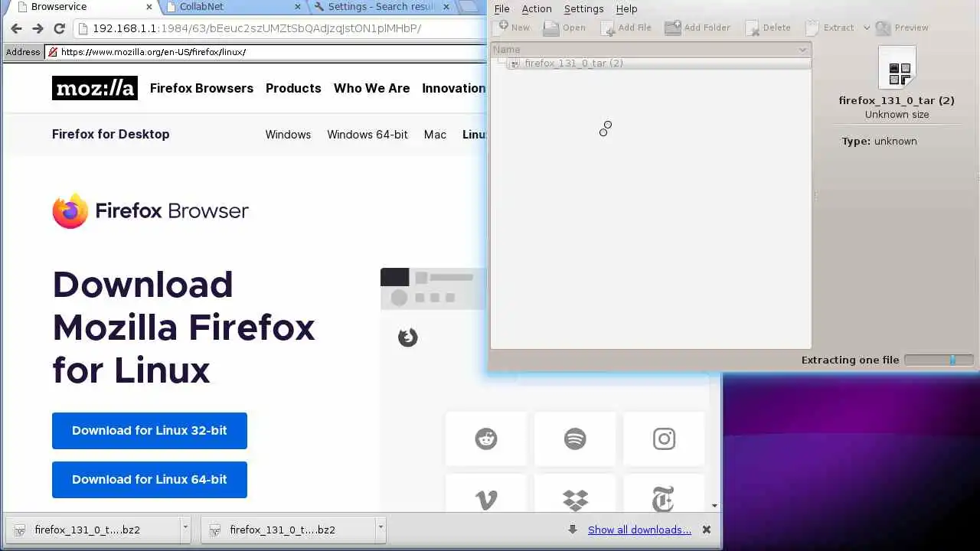The image size is (980, 551).
Task: Select the Windows 64-bit platform link
Action: 367,135
